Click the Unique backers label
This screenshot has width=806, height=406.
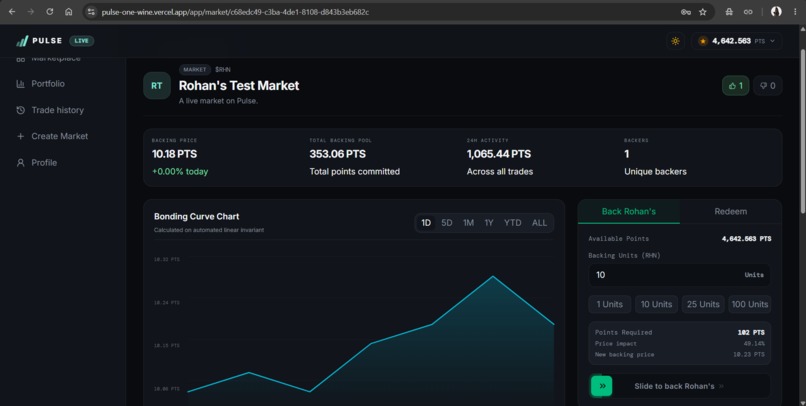tap(655, 172)
